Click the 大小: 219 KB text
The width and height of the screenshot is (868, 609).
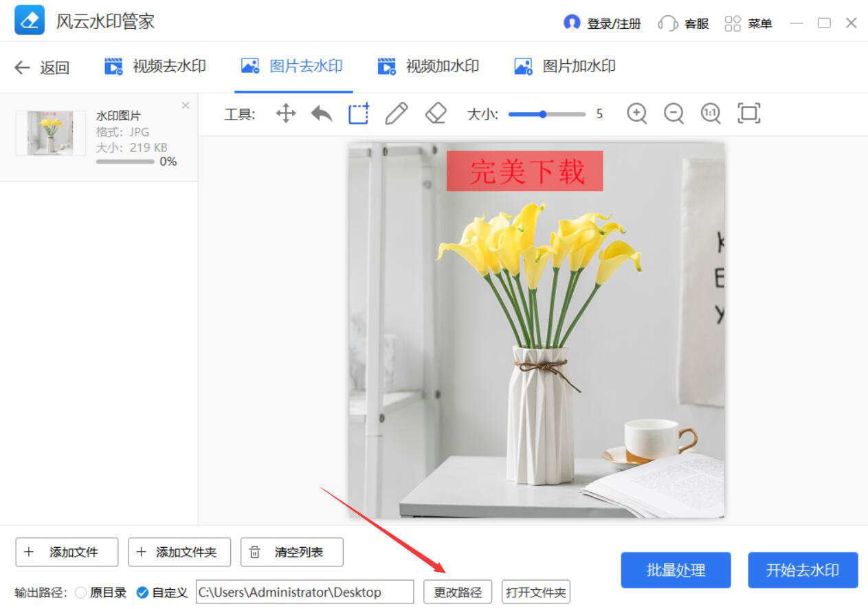[132, 147]
